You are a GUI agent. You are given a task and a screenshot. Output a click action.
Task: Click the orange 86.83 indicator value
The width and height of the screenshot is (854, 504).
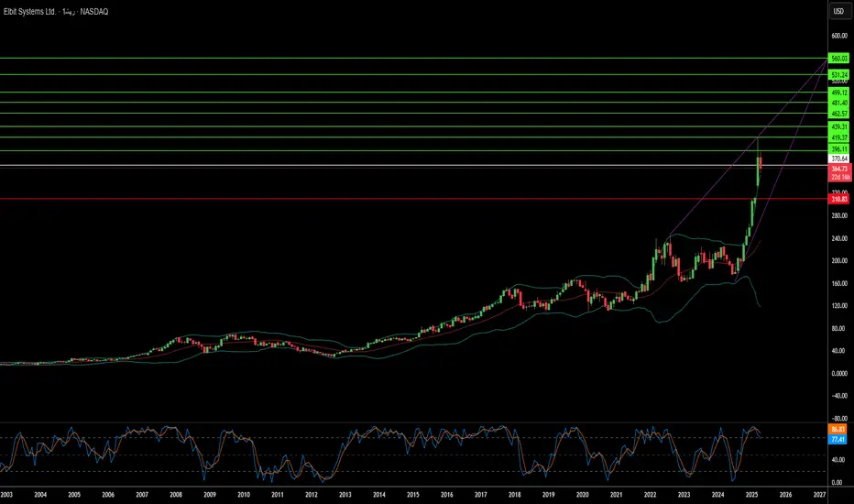[838, 430]
